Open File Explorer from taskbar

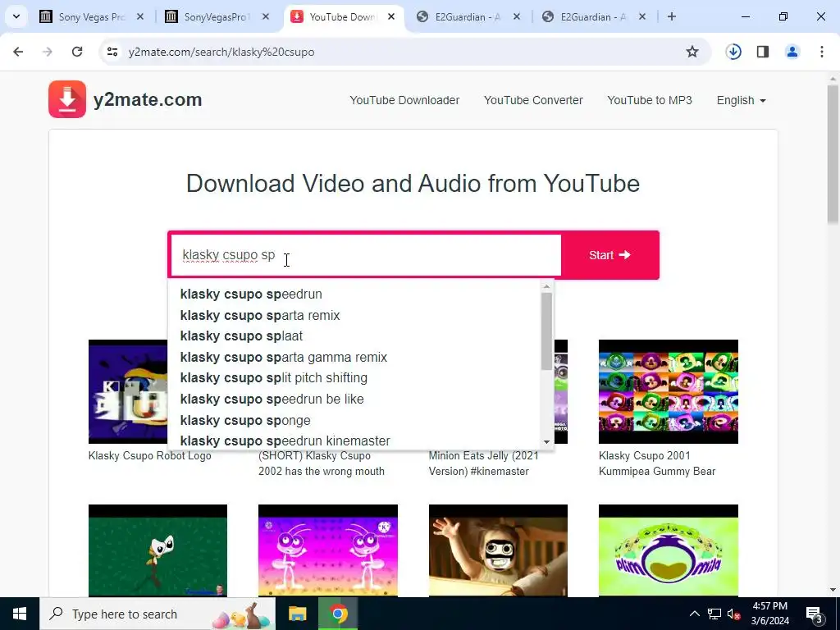pos(297,614)
